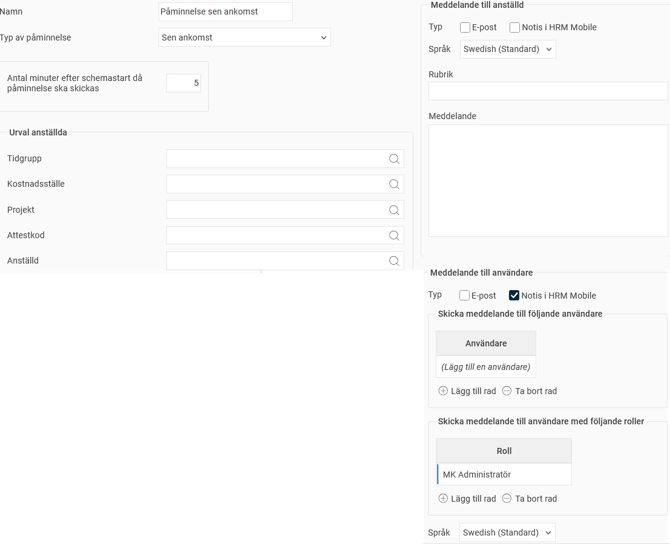Click the (Lägg till en användare) row
The height and width of the screenshot is (544, 670).
pos(486,367)
